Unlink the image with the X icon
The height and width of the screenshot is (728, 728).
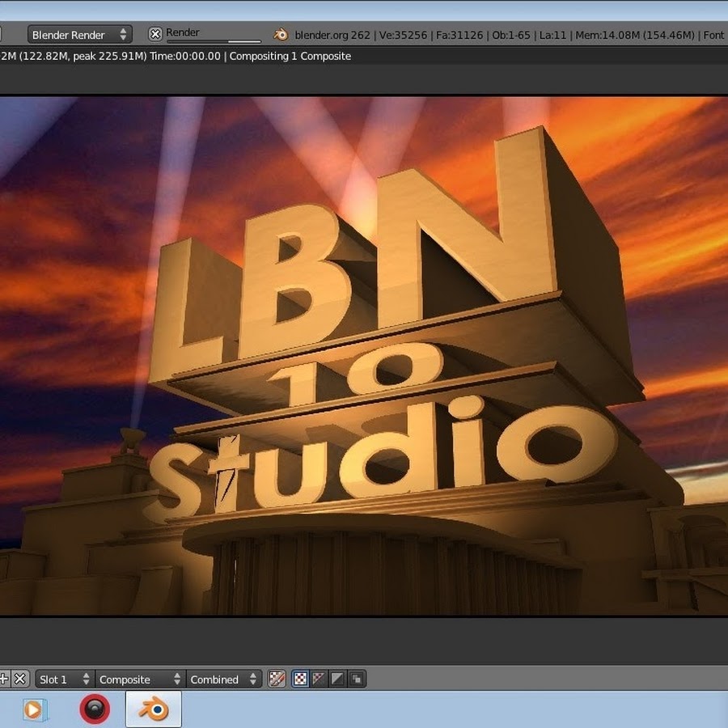[x=20, y=679]
